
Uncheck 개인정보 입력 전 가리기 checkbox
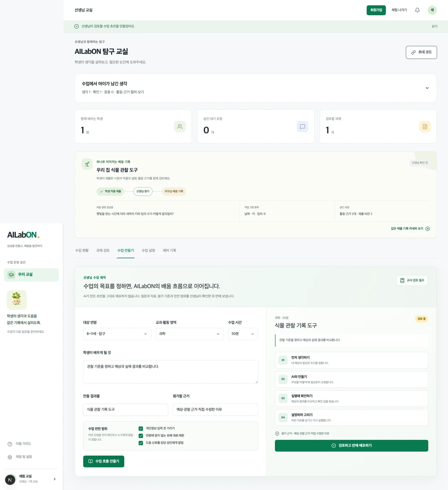point(141,429)
